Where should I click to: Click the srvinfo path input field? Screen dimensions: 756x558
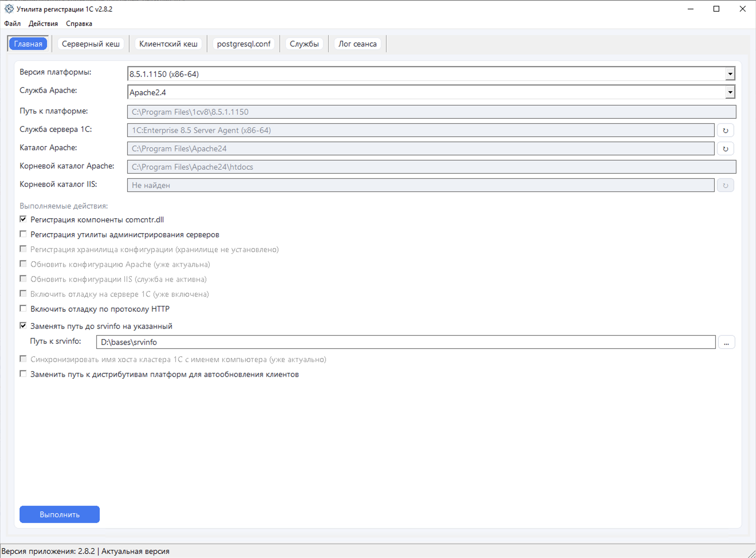(x=405, y=342)
